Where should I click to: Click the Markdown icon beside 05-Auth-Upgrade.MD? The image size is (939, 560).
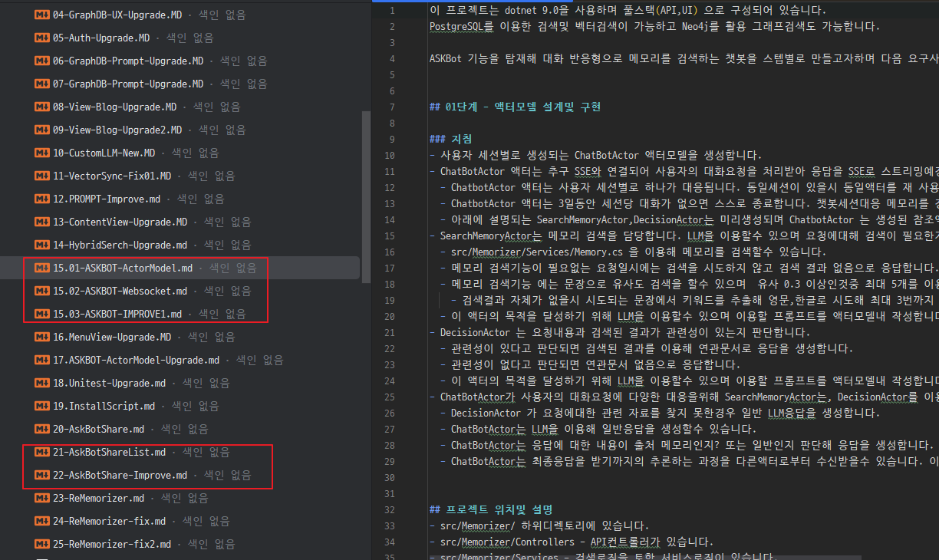(43, 38)
